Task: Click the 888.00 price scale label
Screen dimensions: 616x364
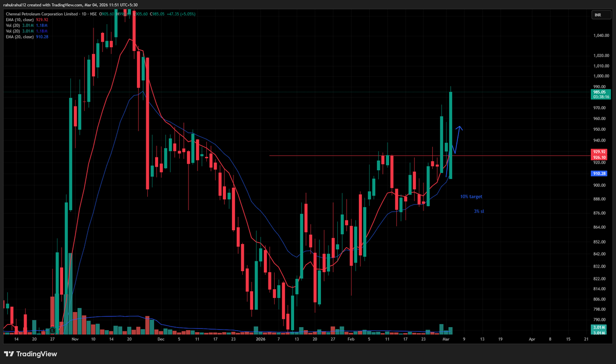Action: [600, 199]
